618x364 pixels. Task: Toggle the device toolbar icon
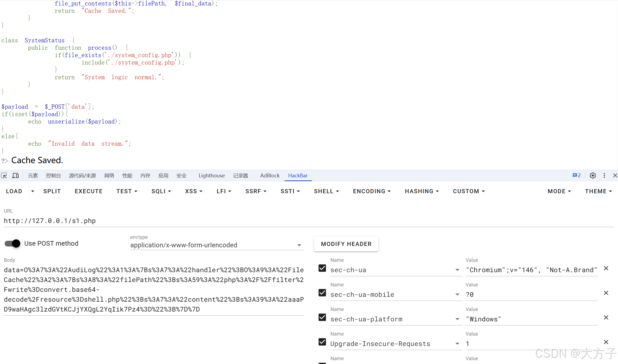pyautogui.click(x=16, y=175)
